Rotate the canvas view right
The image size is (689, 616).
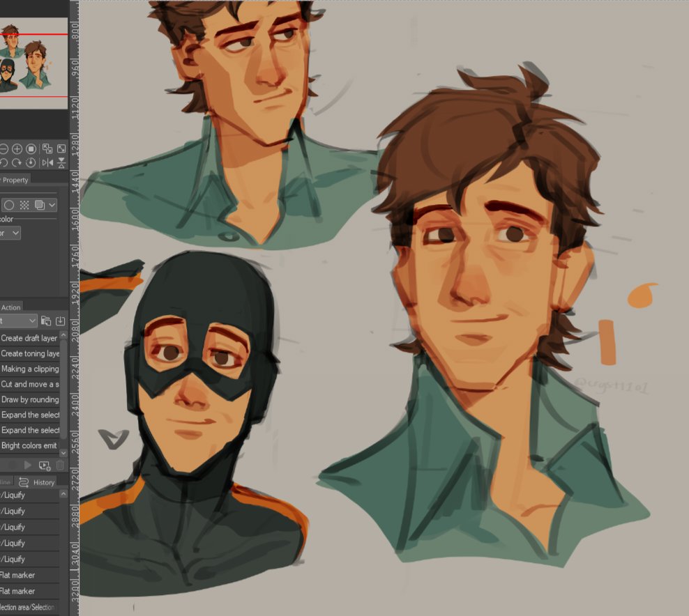point(17,163)
